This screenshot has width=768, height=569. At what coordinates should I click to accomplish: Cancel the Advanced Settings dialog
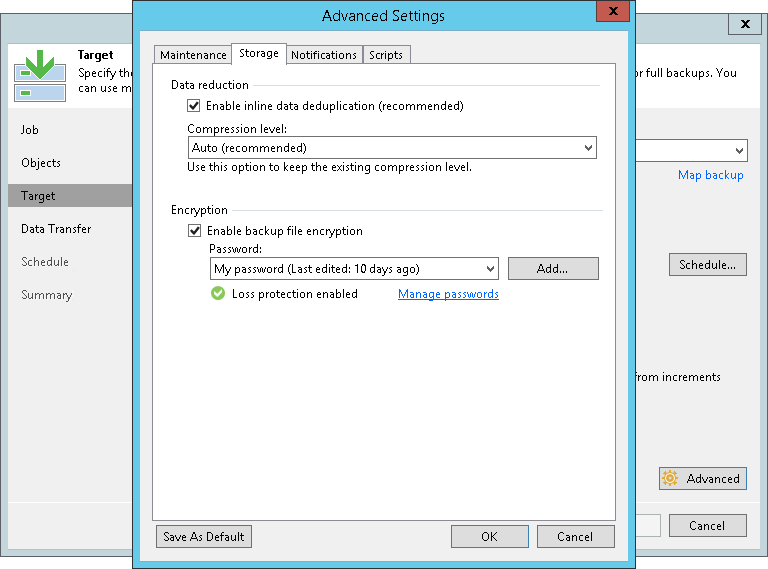pyautogui.click(x=576, y=537)
